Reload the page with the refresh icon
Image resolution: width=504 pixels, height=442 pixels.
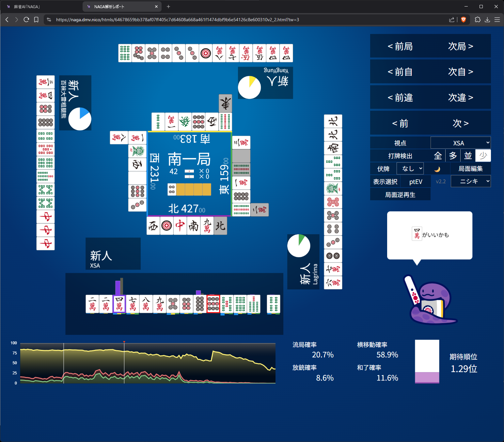pyautogui.click(x=26, y=20)
